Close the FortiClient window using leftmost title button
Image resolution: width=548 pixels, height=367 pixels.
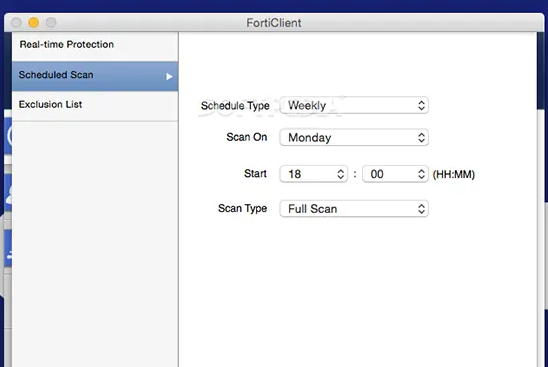click(x=16, y=22)
